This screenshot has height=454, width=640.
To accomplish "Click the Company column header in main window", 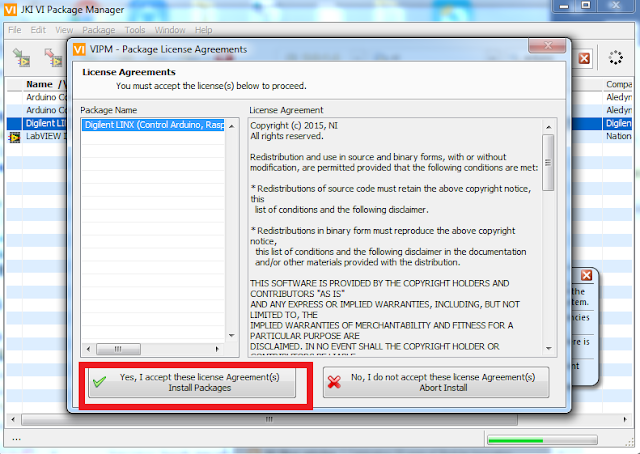I will point(618,84).
